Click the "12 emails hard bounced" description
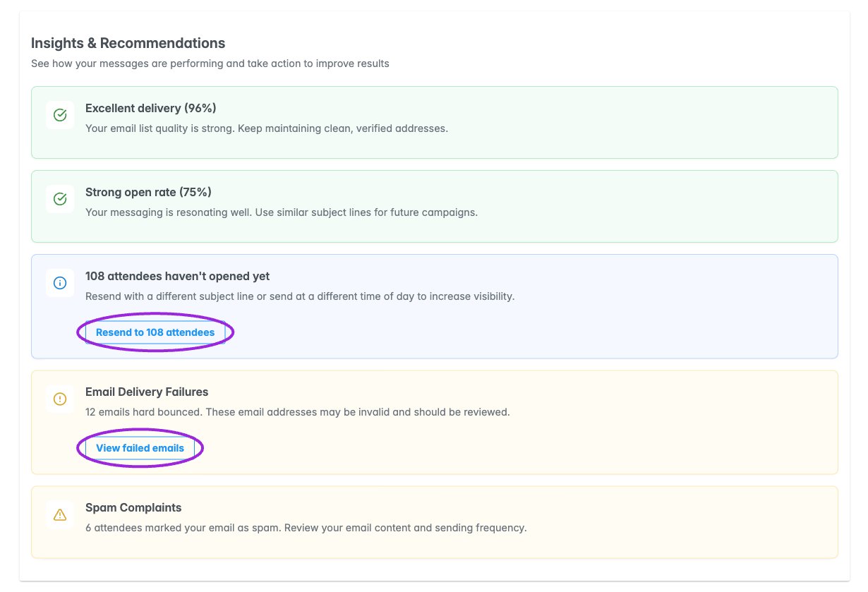The height and width of the screenshot is (592, 868). [297, 412]
